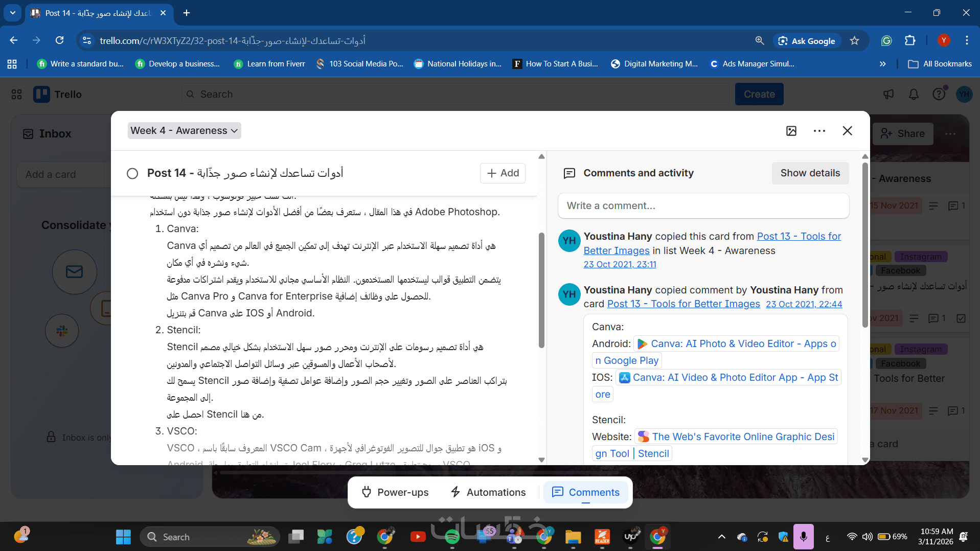Open the Week 4 - Awareness list dropdown
Image resolution: width=980 pixels, height=551 pixels.
(x=184, y=131)
